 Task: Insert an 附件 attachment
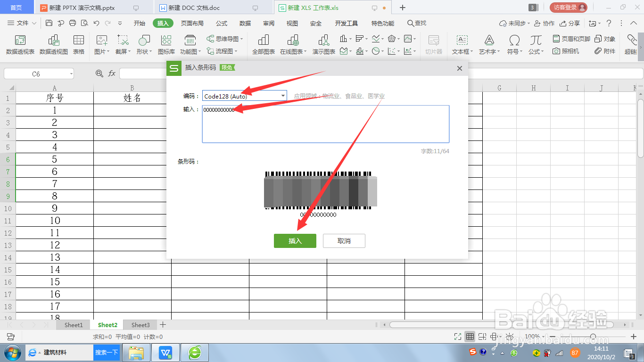pyautogui.click(x=605, y=51)
